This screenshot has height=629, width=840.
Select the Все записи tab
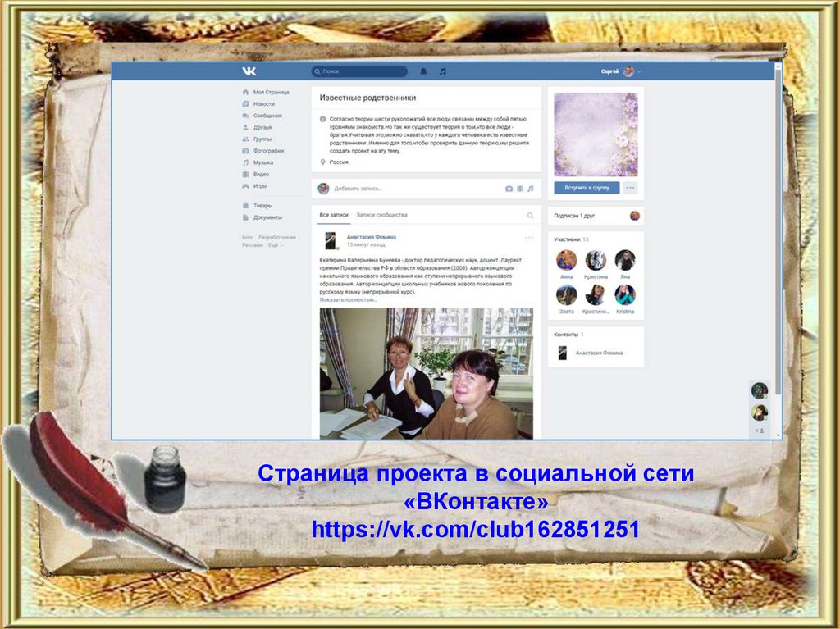point(334,215)
